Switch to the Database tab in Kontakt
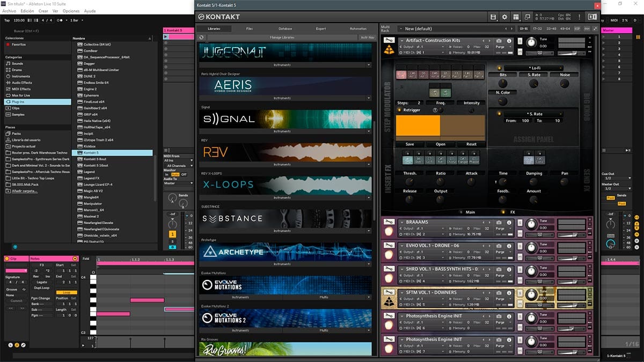The width and height of the screenshot is (644, 362). [286, 28]
